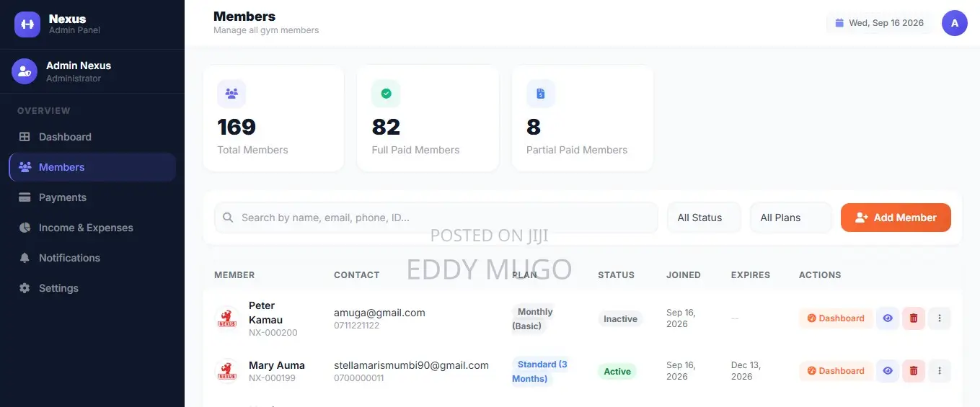Viewport: 980px width, 407px height.
Task: Click the ACTIONS column header
Action: click(820, 275)
